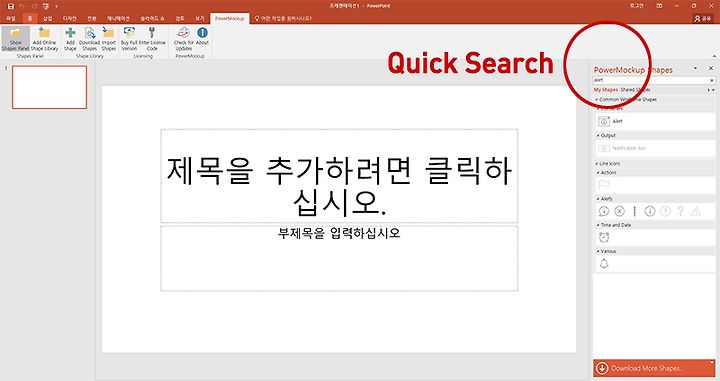Click the Share button at top right
The width and height of the screenshot is (720, 381).
703,18
